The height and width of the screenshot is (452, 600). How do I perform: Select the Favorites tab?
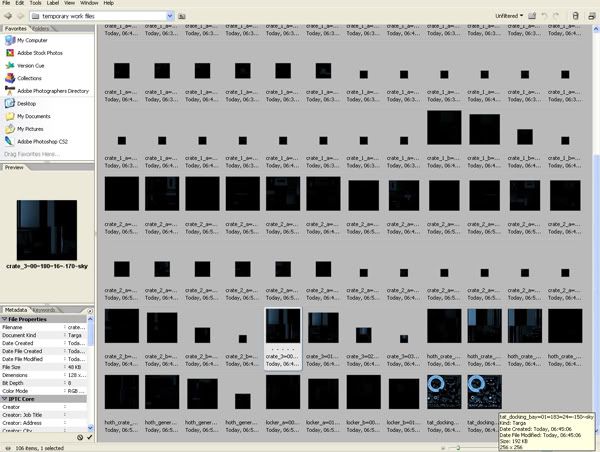(16, 29)
